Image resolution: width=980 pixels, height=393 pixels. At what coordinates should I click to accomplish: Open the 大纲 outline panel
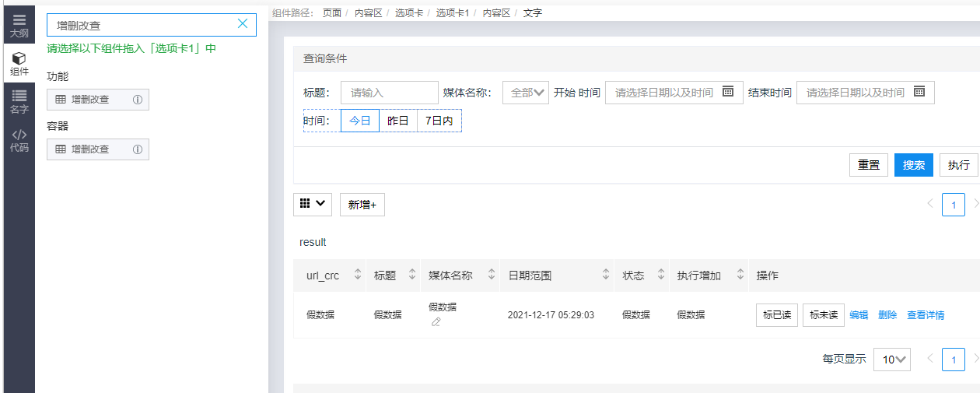pyautogui.click(x=19, y=26)
